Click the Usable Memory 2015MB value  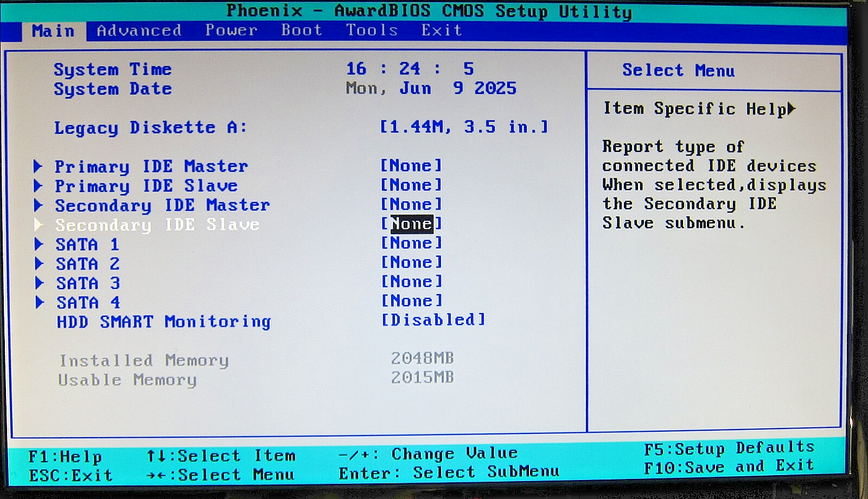[422, 378]
